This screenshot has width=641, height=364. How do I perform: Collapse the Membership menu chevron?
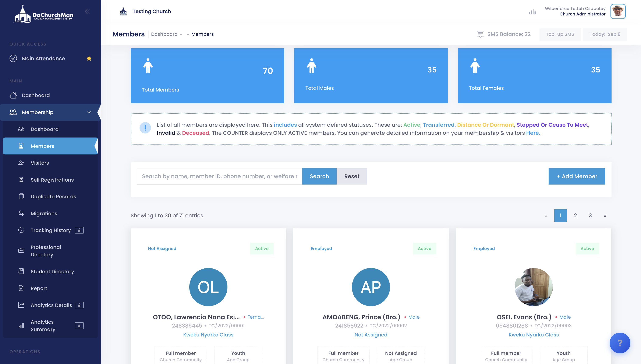(x=89, y=112)
